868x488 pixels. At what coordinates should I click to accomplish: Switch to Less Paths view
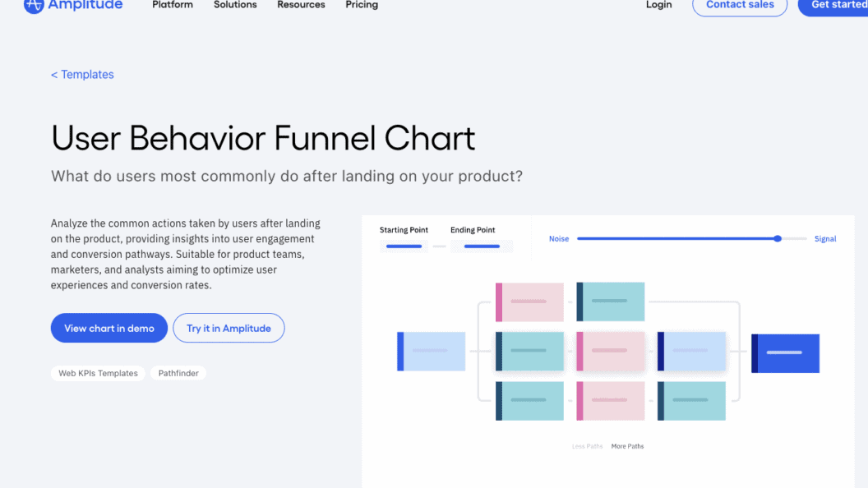[x=587, y=446]
